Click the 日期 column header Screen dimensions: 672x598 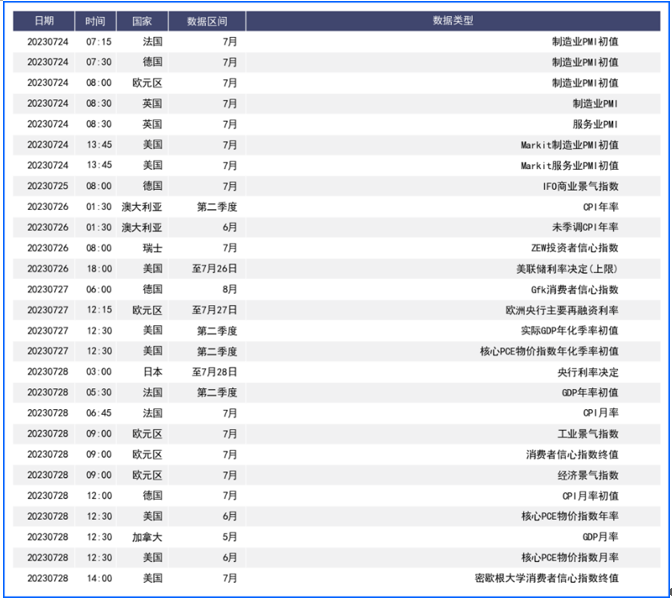click(44, 21)
